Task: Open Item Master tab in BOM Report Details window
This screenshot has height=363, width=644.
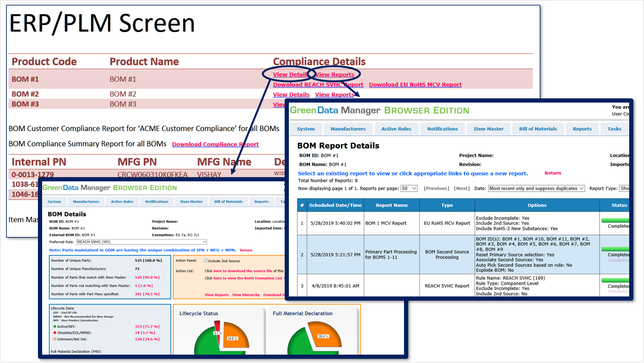Action: pyautogui.click(x=488, y=129)
